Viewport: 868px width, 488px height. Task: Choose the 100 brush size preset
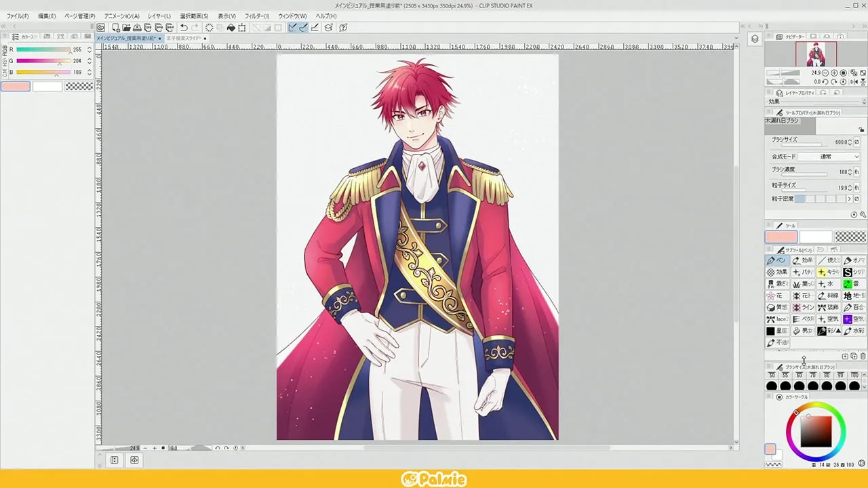pos(854,386)
